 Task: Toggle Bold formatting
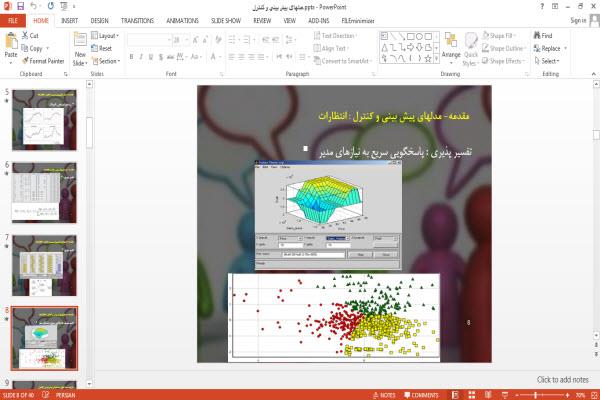tap(131, 57)
